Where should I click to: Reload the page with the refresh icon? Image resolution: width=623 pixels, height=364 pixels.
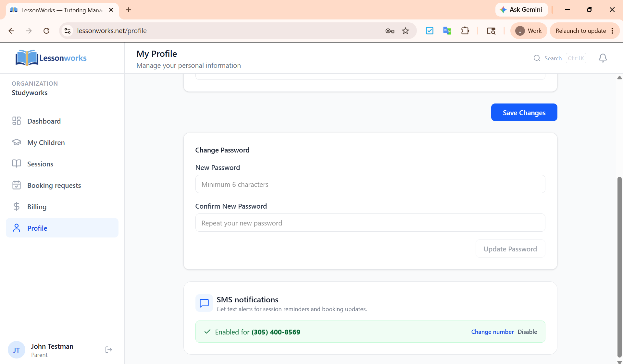(x=46, y=31)
